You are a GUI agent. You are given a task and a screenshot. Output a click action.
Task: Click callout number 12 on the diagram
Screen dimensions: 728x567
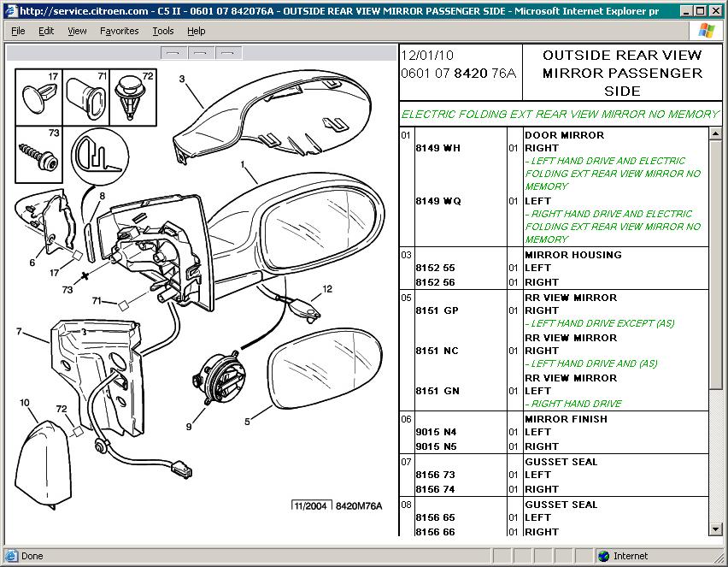327,289
